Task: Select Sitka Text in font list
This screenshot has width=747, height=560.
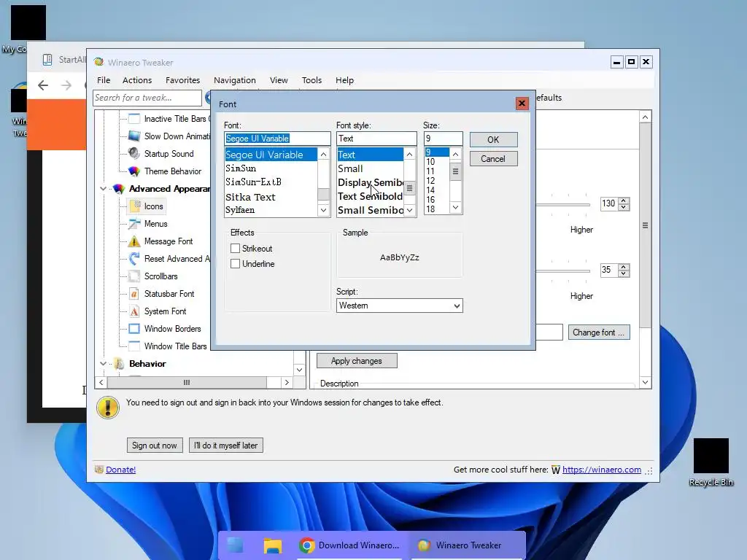Action: 271,197
